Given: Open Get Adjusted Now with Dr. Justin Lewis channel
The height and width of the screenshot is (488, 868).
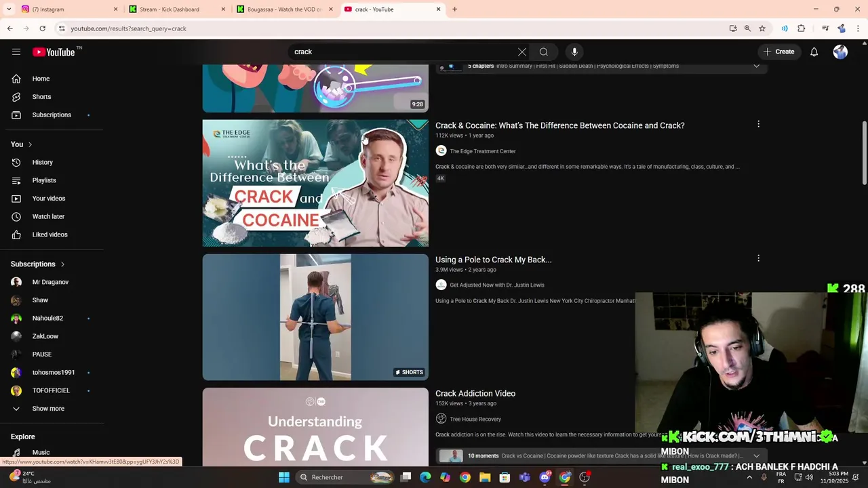Looking at the screenshot, I should (x=496, y=285).
